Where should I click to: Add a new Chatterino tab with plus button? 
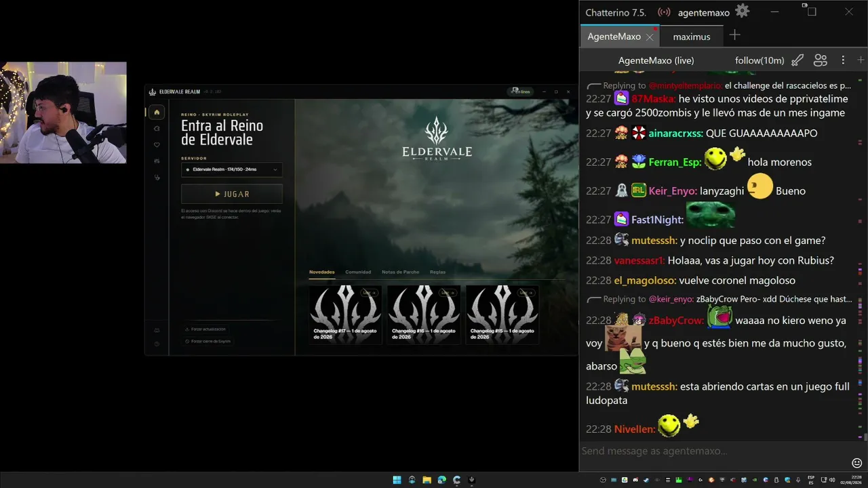pos(734,35)
